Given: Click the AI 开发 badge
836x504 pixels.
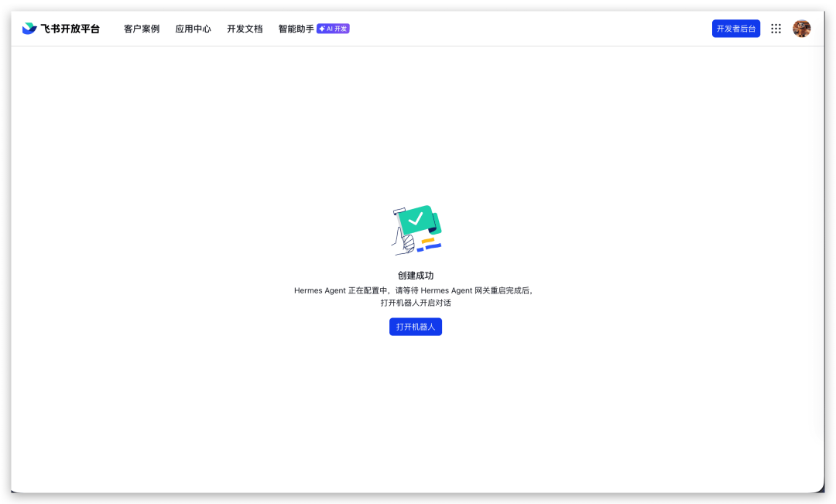Looking at the screenshot, I should coord(333,29).
